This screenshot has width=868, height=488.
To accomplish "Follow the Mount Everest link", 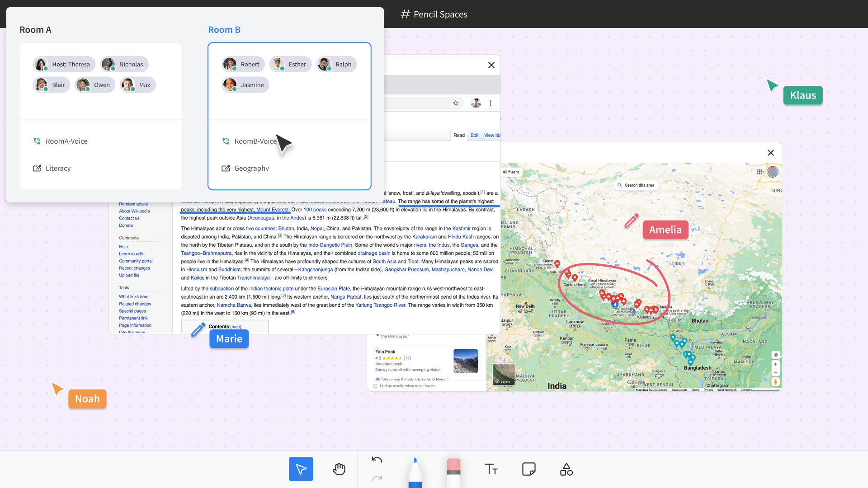I will (272, 210).
